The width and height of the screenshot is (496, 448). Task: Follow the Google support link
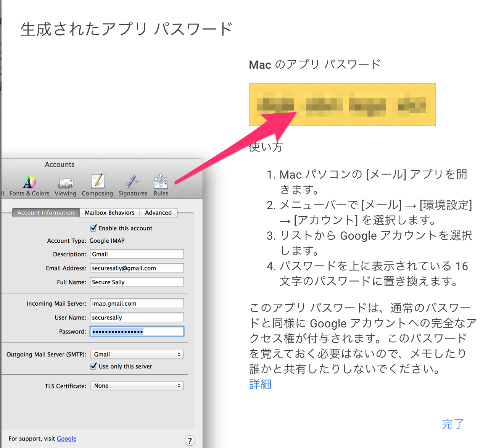pyautogui.click(x=66, y=438)
